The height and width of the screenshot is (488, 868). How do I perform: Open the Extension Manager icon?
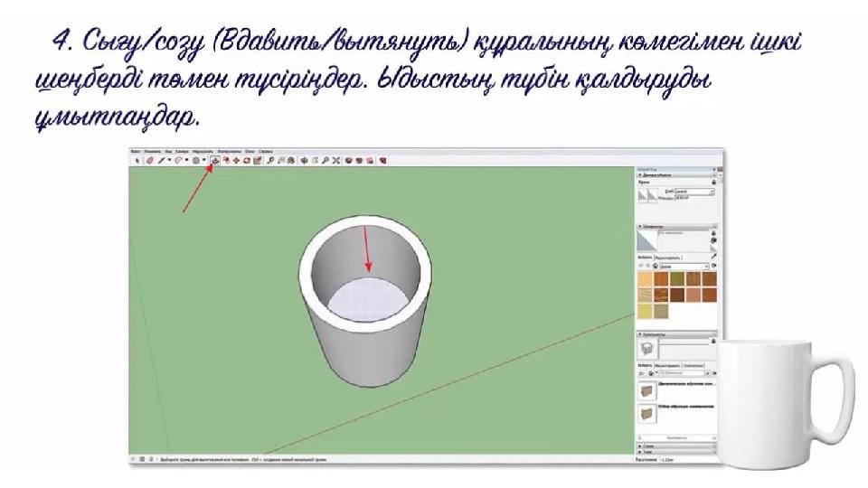coord(382,161)
